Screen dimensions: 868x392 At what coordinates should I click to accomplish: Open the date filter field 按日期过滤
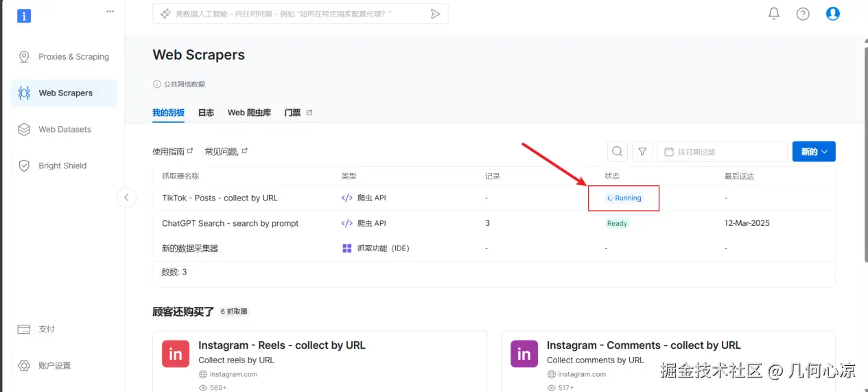click(x=722, y=152)
